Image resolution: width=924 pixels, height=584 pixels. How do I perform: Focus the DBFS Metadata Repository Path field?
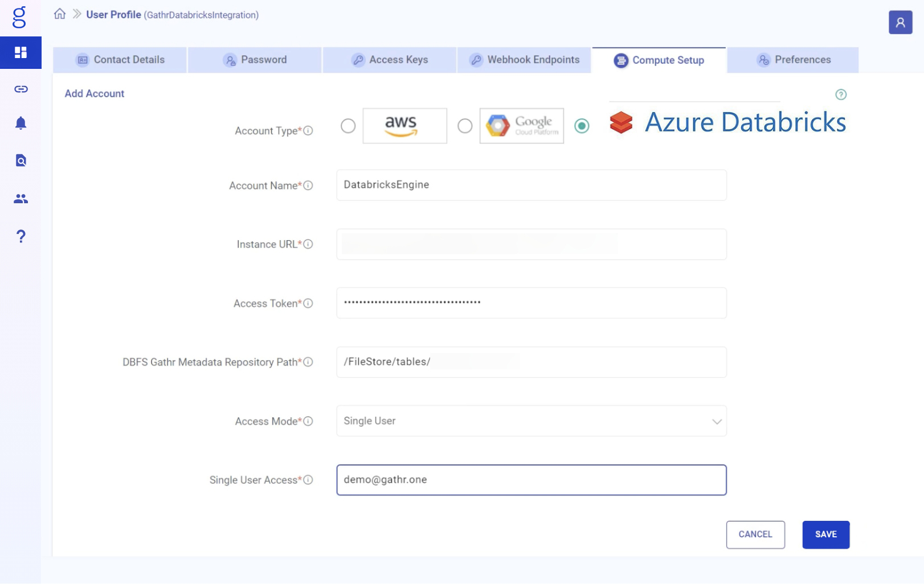click(531, 362)
